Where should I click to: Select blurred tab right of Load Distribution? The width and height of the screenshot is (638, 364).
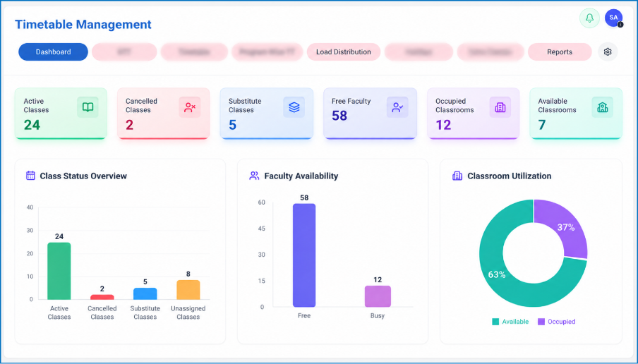[x=419, y=51]
